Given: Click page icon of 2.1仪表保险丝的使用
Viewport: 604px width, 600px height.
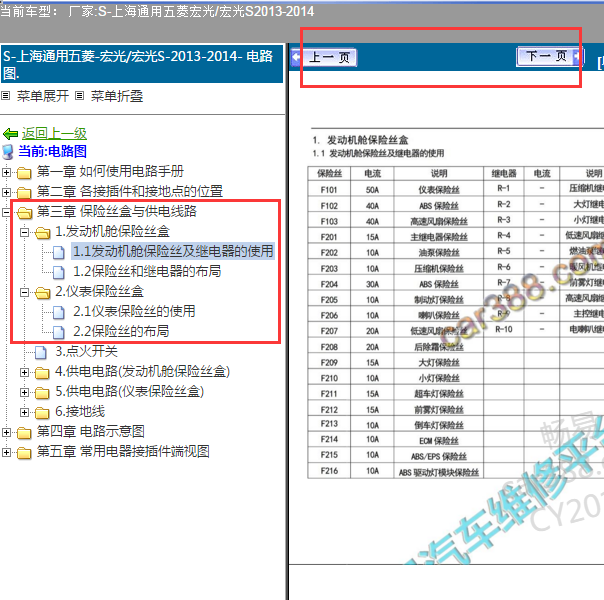Looking at the screenshot, I should tap(59, 312).
